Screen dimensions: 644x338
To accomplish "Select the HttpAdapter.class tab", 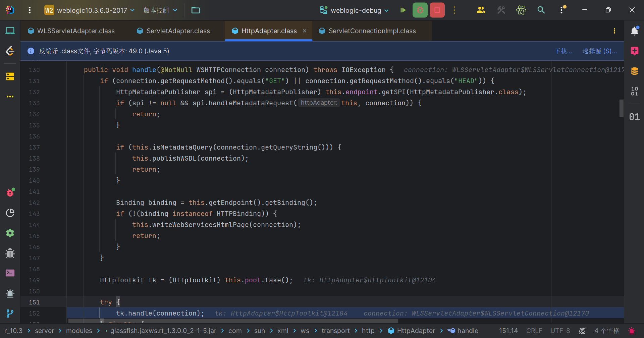I will pos(269,31).
